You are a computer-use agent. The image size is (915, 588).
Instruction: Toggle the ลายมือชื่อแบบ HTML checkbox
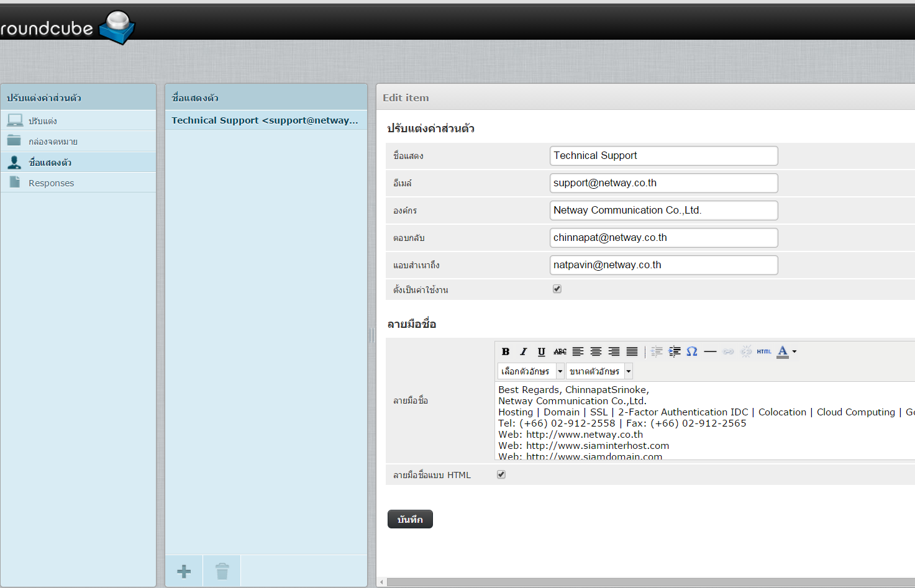[501, 474]
